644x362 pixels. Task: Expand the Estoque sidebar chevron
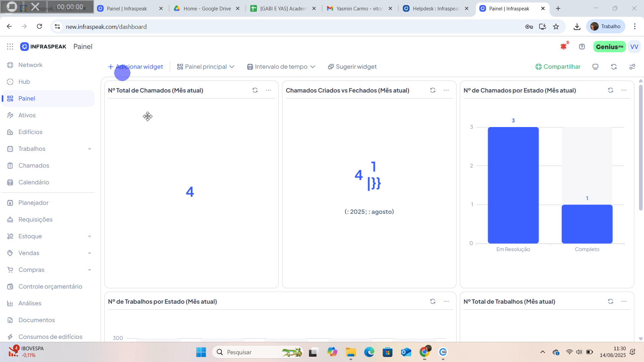90,236
